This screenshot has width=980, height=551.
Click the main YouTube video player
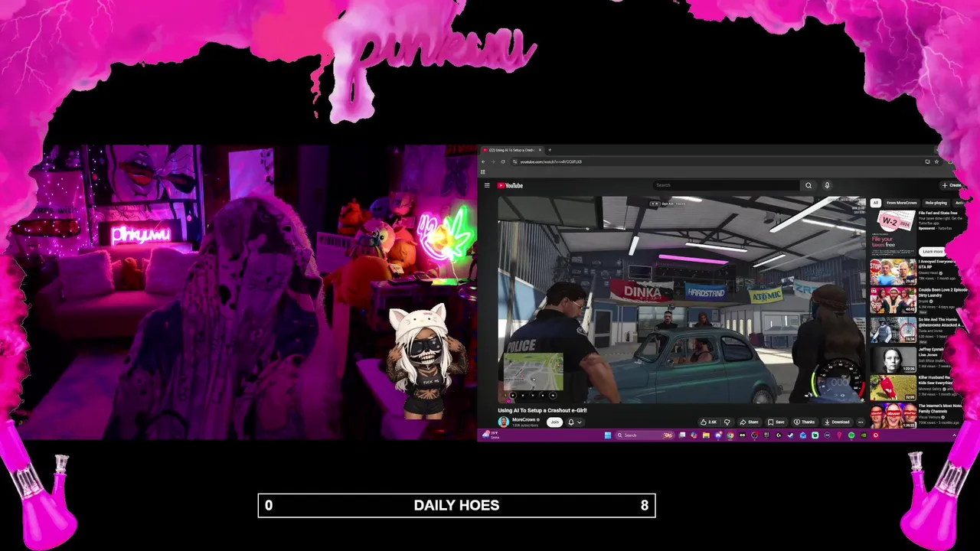pos(681,299)
